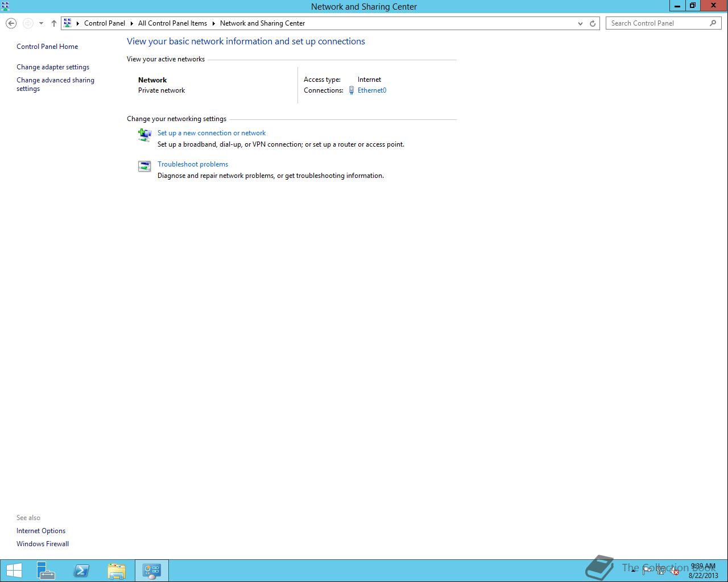Navigate to All Control Panel Items breadcrumb

pyautogui.click(x=172, y=23)
